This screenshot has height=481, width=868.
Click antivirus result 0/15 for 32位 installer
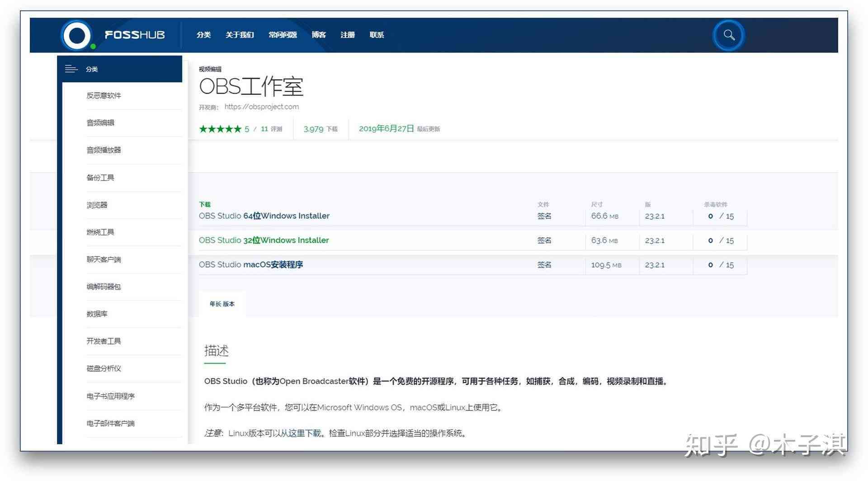click(x=721, y=240)
